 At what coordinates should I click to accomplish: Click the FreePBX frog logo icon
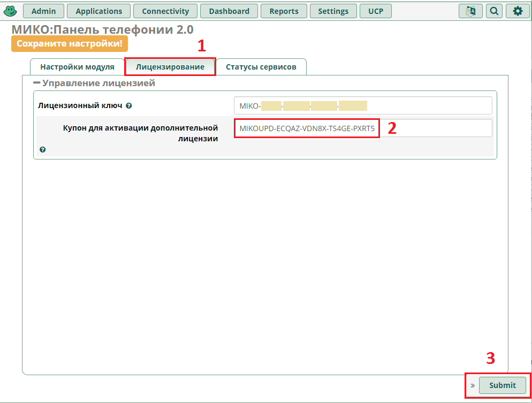coord(11,11)
